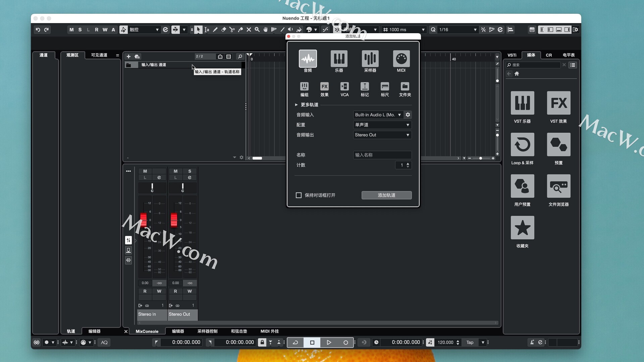Switch to 采样器控制 tab
This screenshot has height=362, width=644.
[207, 331]
